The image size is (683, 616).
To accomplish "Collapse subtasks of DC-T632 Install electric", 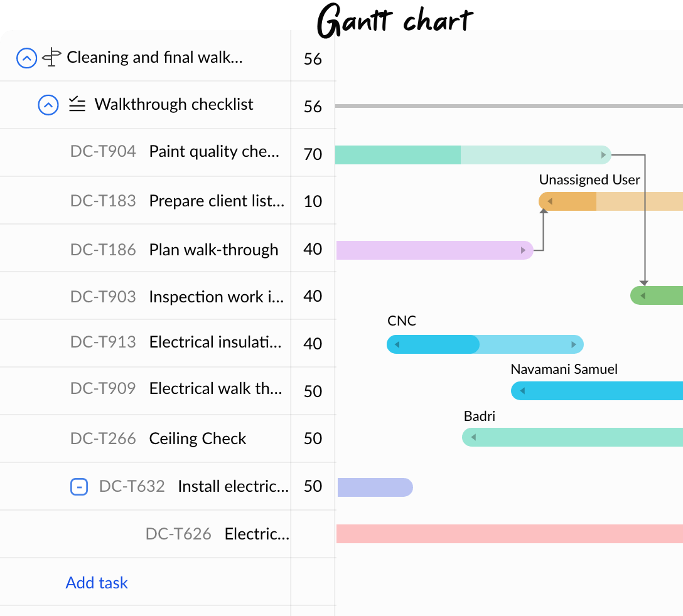I will 79,487.
